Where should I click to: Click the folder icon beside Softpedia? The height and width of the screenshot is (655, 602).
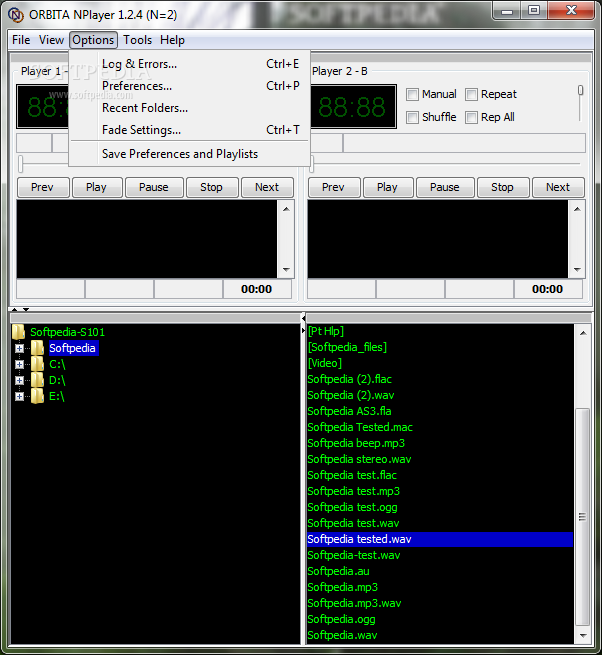(37, 348)
